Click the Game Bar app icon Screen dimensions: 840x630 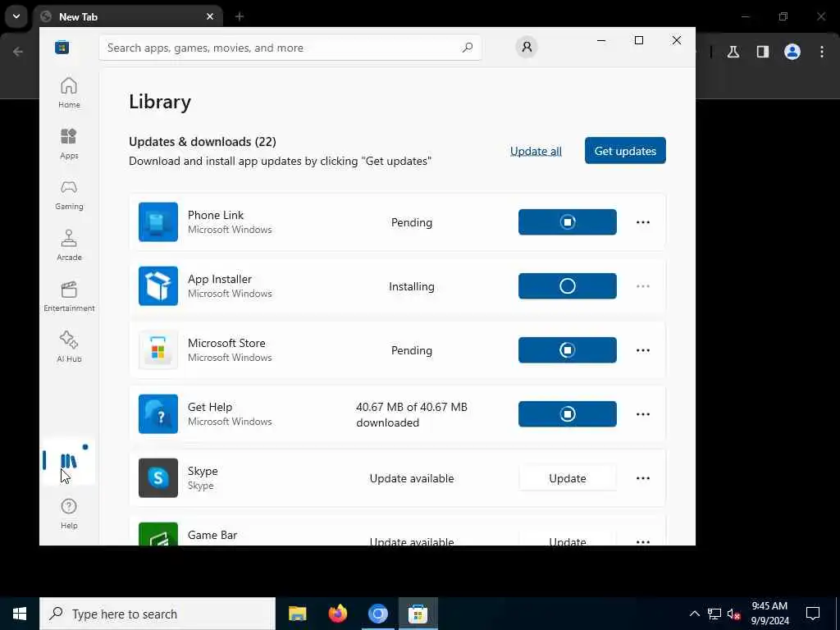[158, 534]
